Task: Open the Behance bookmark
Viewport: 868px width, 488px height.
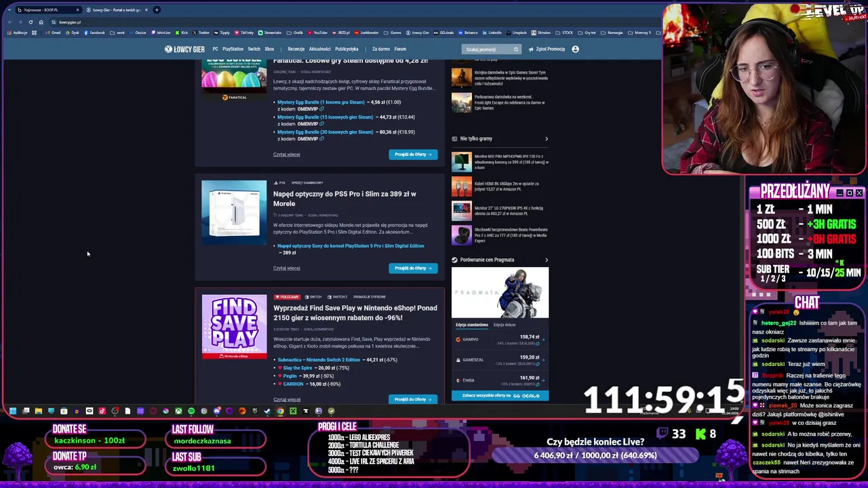Action: click(x=468, y=33)
